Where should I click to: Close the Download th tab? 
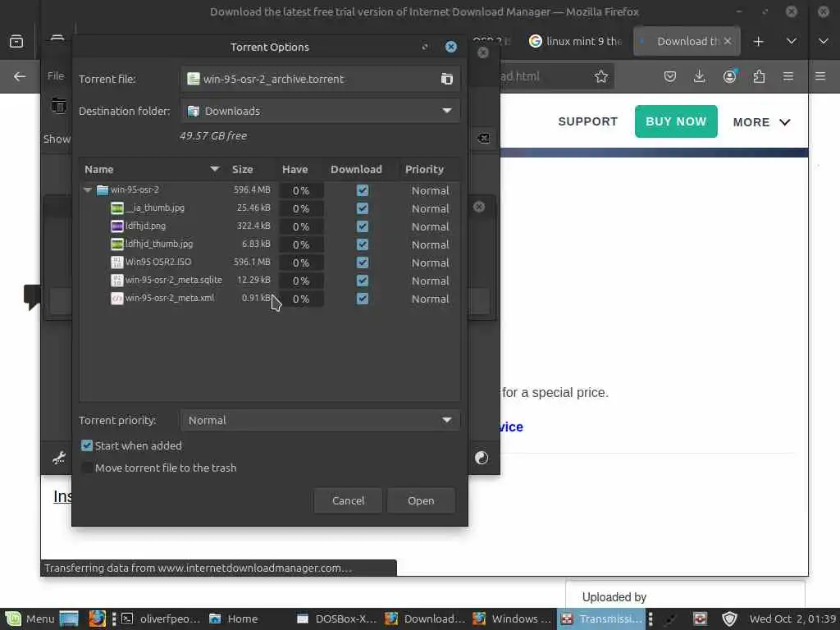click(728, 41)
